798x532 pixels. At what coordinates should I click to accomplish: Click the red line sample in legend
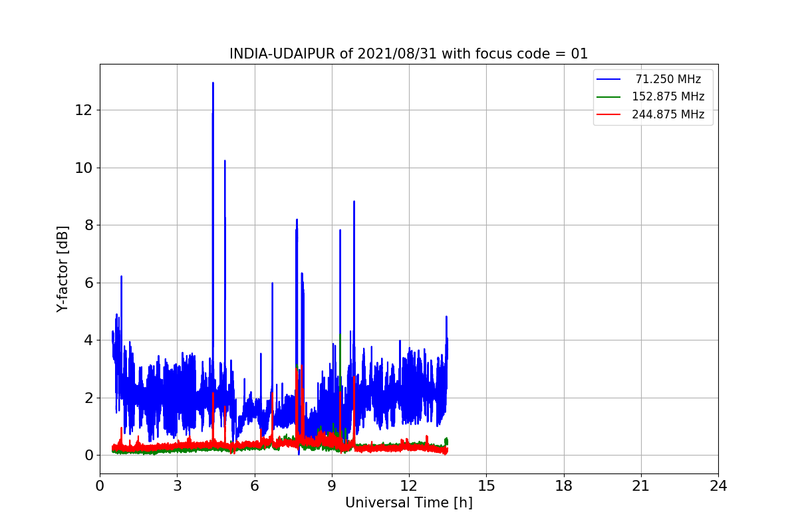tap(608, 114)
